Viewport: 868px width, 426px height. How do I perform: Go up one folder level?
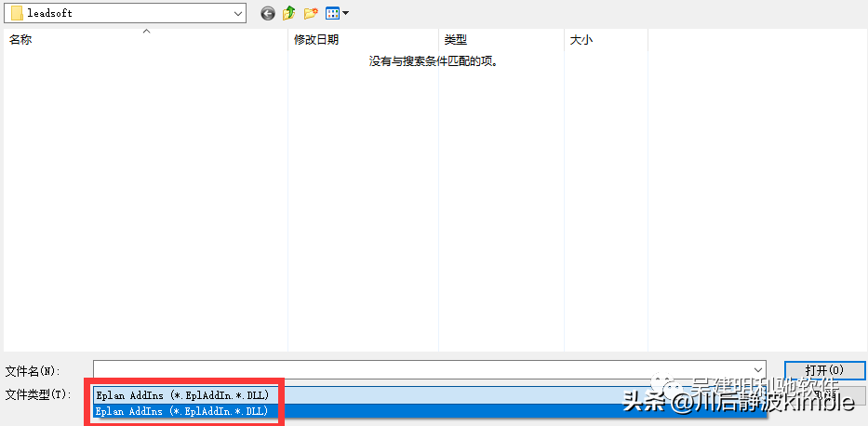point(289,13)
